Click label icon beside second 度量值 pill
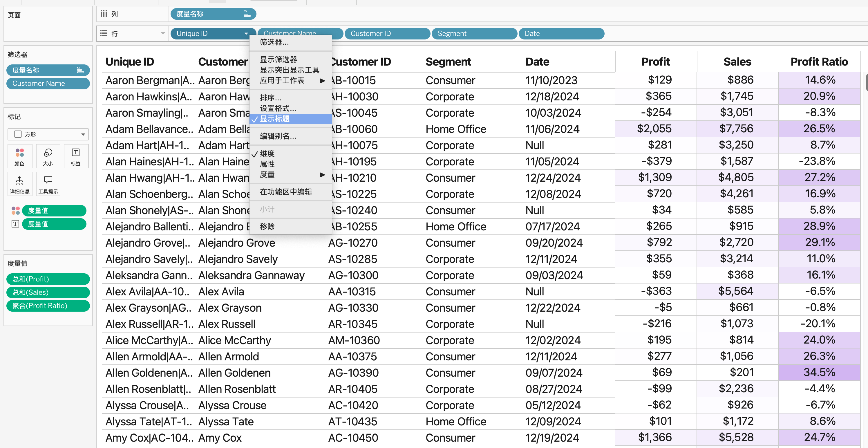This screenshot has height=448, width=868. (x=15, y=224)
